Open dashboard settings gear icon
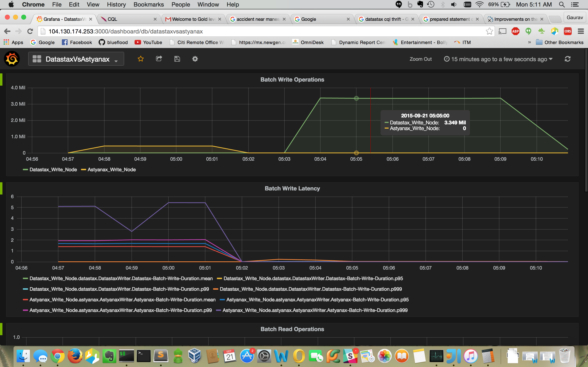588x367 pixels. click(195, 59)
